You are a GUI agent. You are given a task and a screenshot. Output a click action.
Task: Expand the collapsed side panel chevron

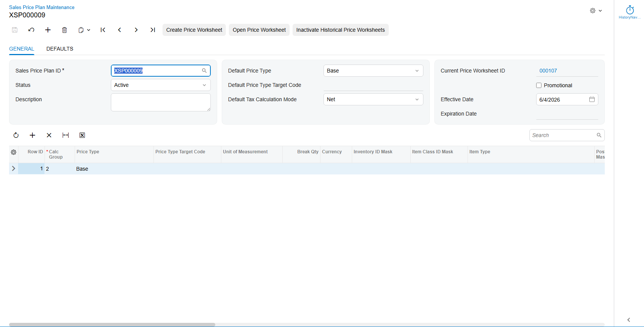tap(629, 320)
